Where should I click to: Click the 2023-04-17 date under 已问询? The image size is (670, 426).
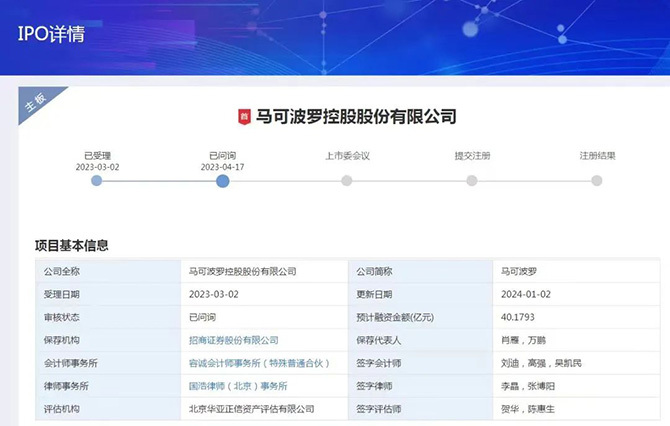tap(222, 168)
